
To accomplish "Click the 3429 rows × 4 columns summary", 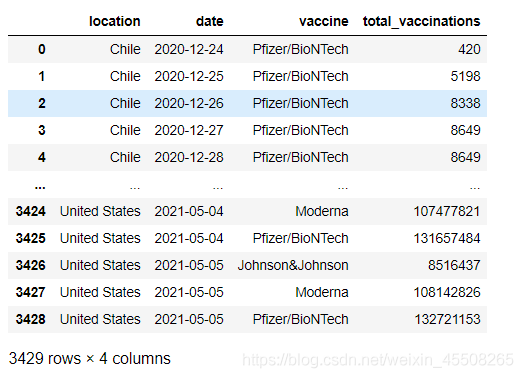I will (89, 359).
